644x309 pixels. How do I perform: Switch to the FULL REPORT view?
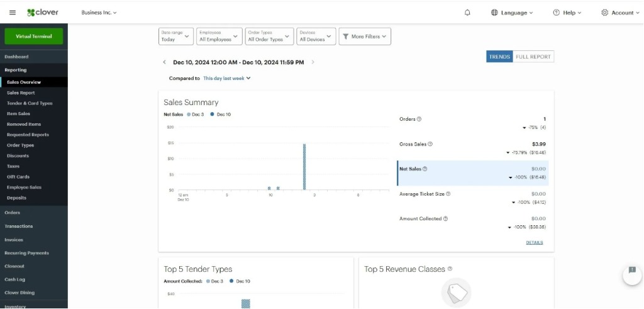533,57
